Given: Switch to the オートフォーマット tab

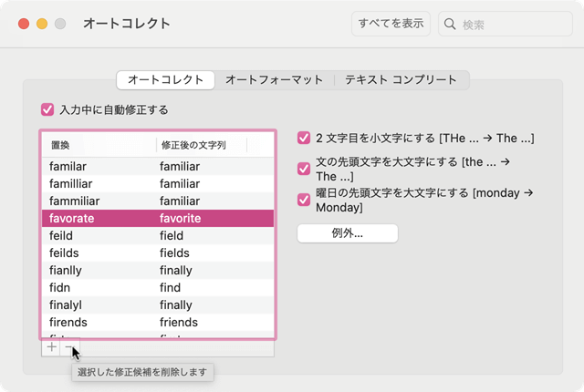Looking at the screenshot, I should pos(274,80).
